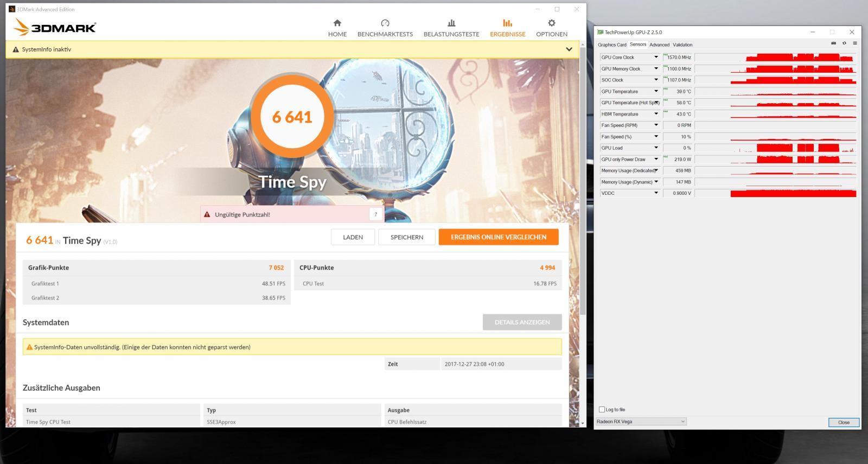
Task: Click the SystemInfo inaktiv warning icon
Action: tap(16, 49)
